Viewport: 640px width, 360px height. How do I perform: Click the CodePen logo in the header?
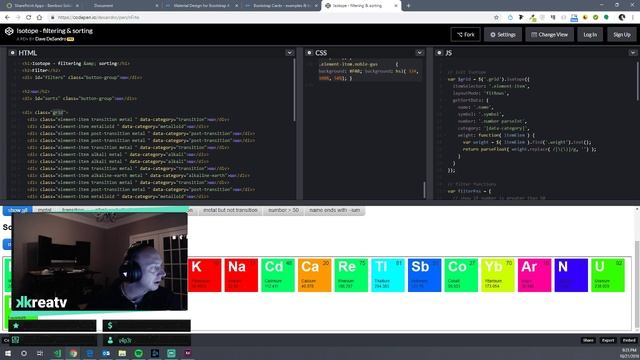(x=9, y=31)
